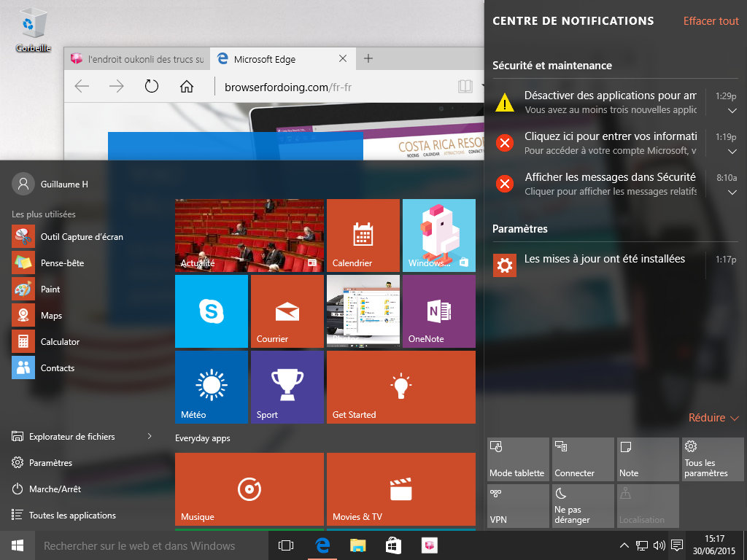Click the Task View taskbar icon
The width and height of the screenshot is (747, 560).
click(286, 545)
